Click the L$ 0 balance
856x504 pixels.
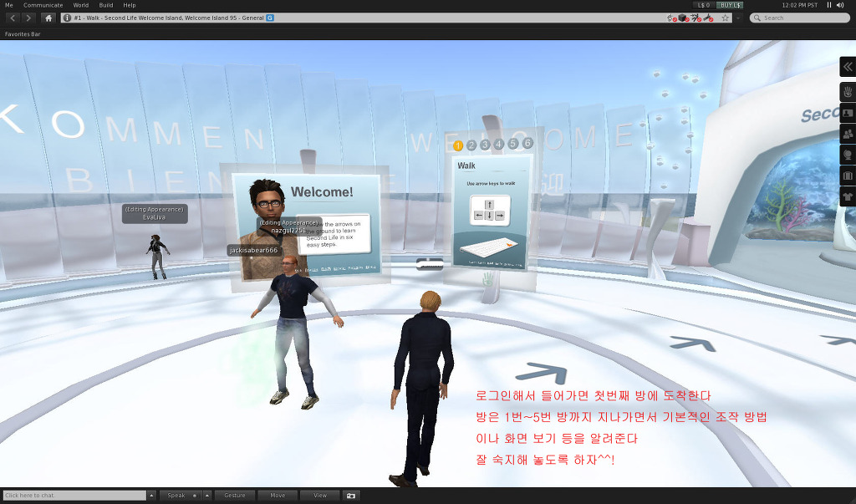(x=704, y=5)
